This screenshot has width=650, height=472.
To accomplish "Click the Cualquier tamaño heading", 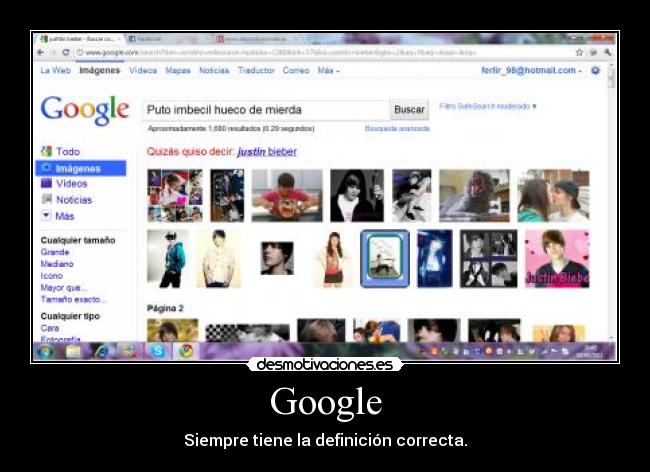I will pos(78,240).
